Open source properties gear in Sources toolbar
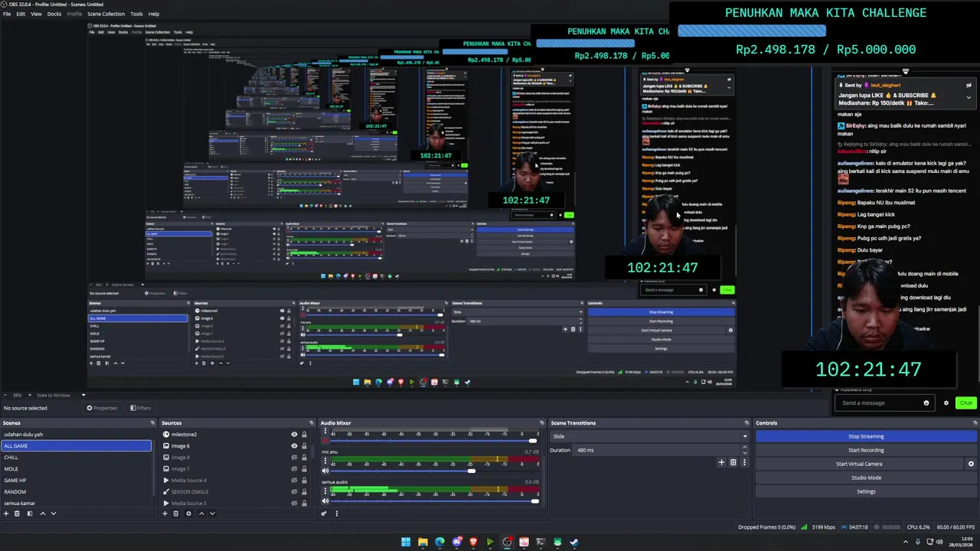Screen dimensions: 980x551 [188, 514]
